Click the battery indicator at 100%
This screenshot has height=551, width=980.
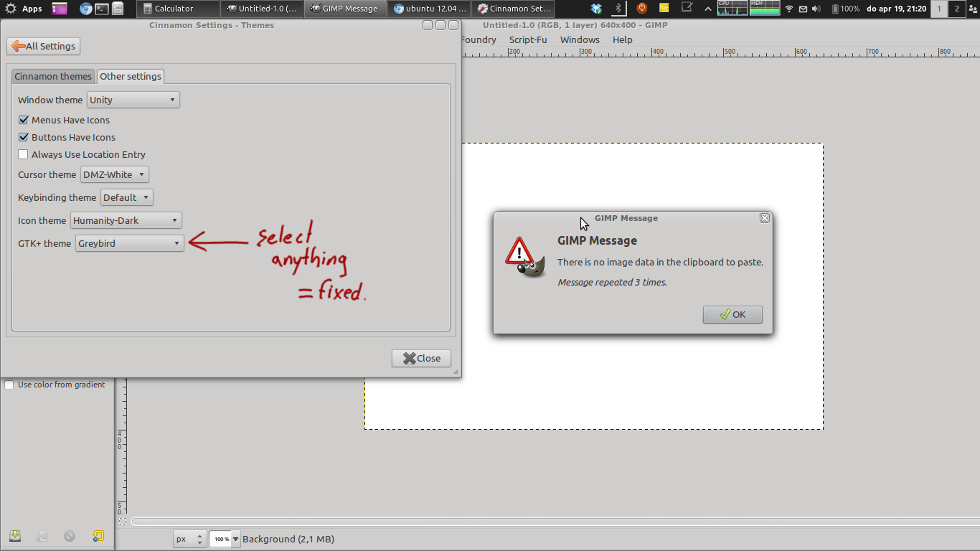point(846,9)
